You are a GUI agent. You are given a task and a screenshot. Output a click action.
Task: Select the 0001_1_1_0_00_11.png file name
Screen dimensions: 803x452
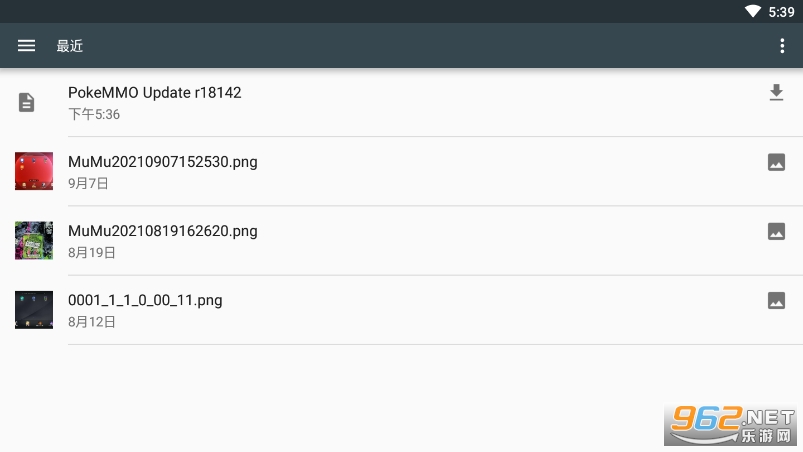(x=145, y=300)
